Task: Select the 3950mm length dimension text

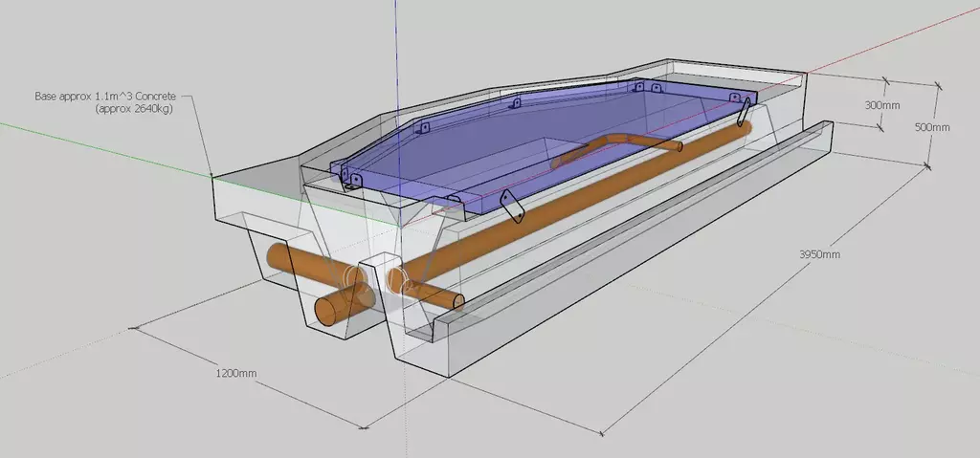Action: [x=819, y=254]
